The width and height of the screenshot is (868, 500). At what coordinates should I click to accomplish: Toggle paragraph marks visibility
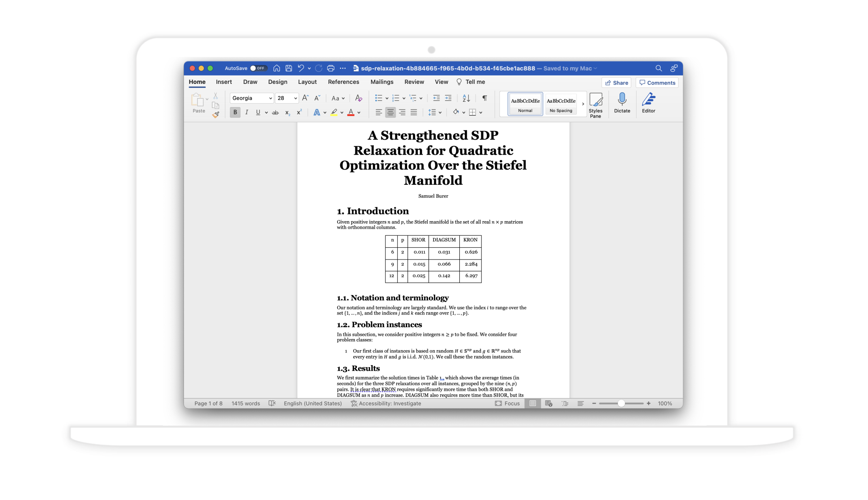[484, 98]
